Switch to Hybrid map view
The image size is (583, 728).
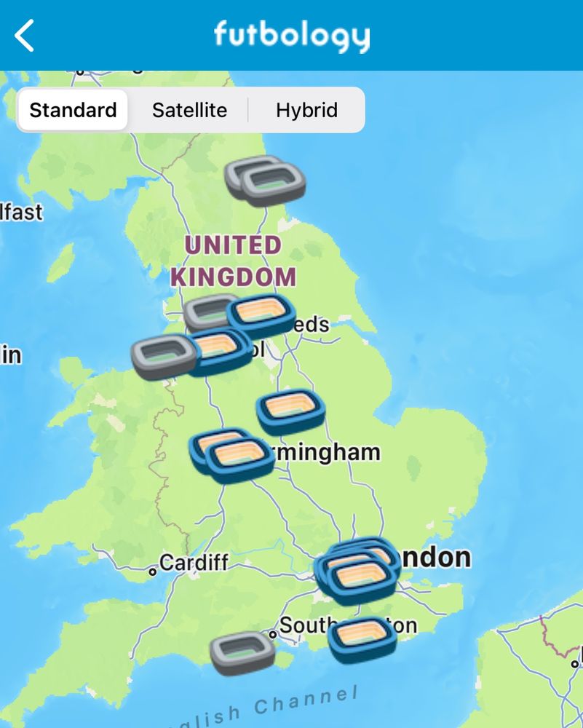[x=306, y=110]
